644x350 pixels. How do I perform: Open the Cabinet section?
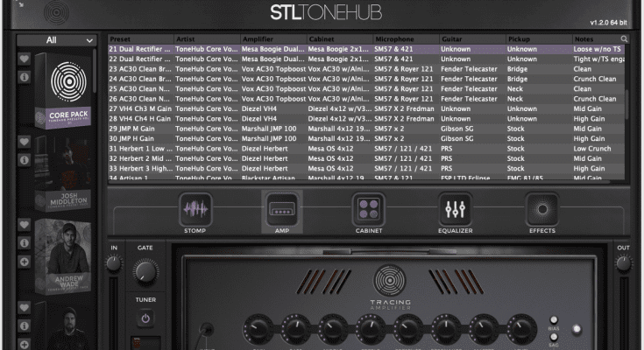pyautogui.click(x=369, y=211)
